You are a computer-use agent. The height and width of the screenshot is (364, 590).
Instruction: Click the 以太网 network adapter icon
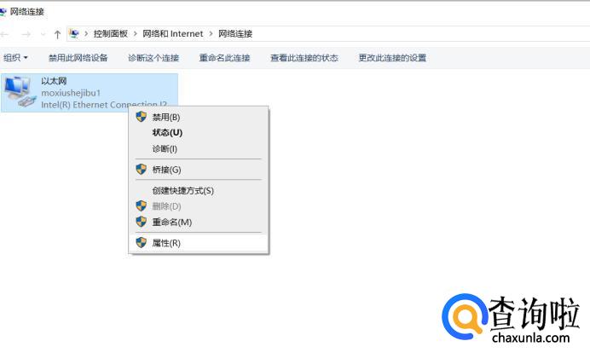(x=20, y=92)
